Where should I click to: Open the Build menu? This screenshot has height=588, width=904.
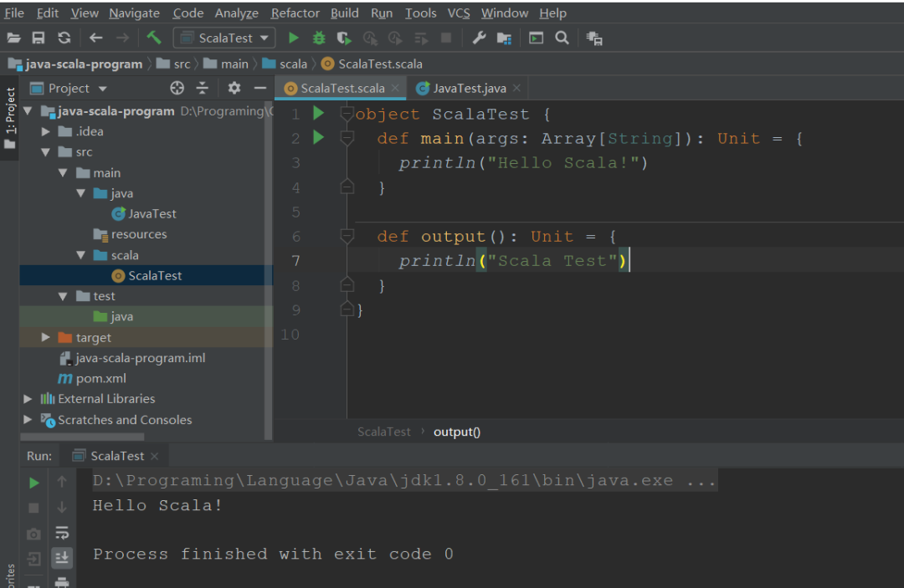[344, 13]
